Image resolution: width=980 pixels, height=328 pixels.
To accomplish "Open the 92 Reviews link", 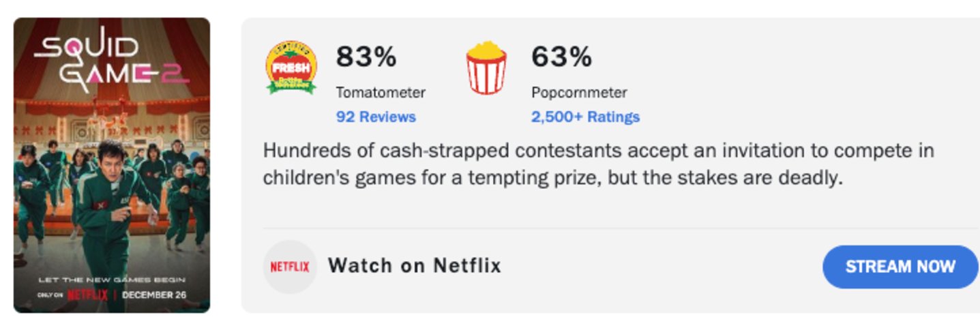I will pos(376,117).
